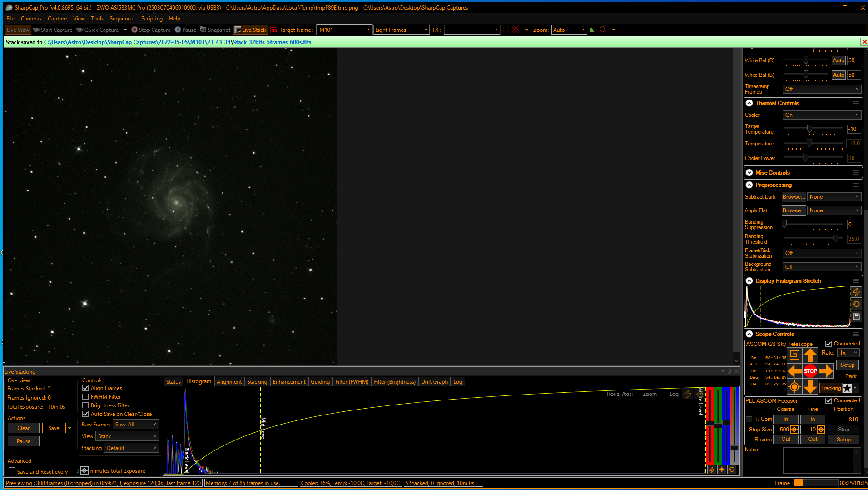This screenshot has height=490, width=868.
Task: Click the reset color icon below color sliders
Action: (732, 470)
